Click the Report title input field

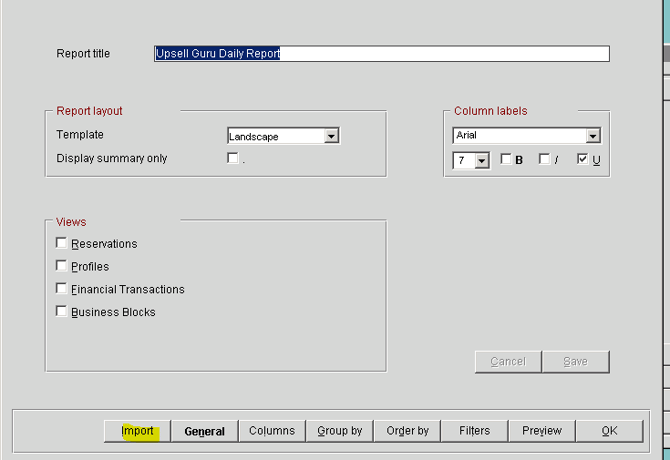pos(382,53)
